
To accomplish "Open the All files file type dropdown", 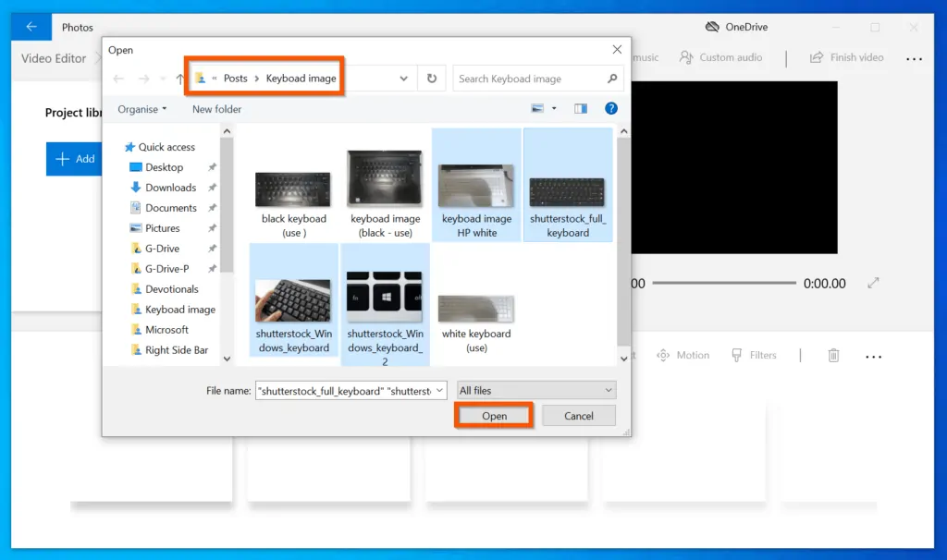I will [535, 389].
